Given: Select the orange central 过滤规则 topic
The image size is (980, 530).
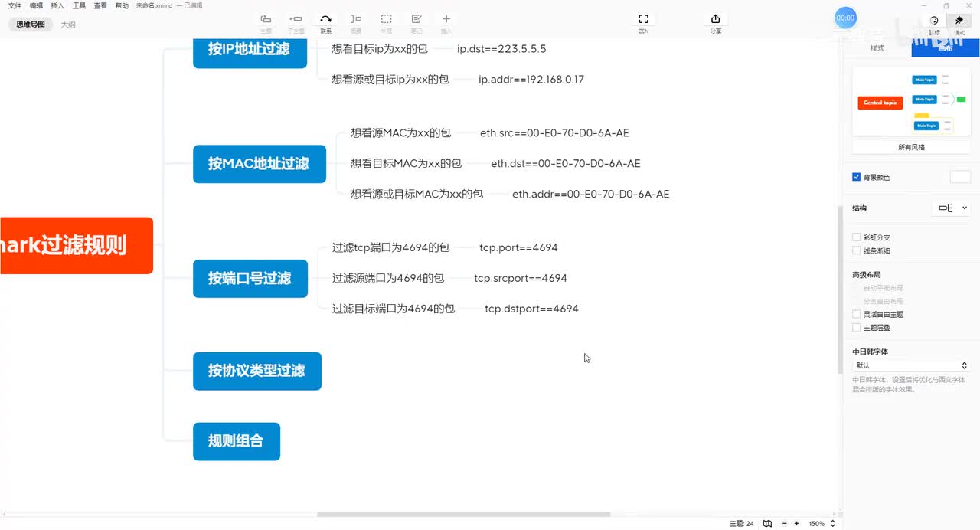Looking at the screenshot, I should [75, 246].
